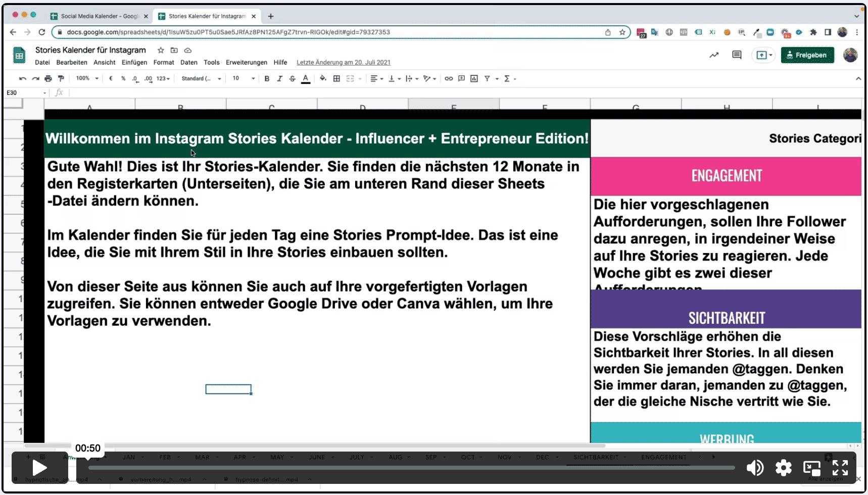Viewport: 868px width, 495px height.
Task: Open activity dashboard trend icon
Action: [x=714, y=55]
